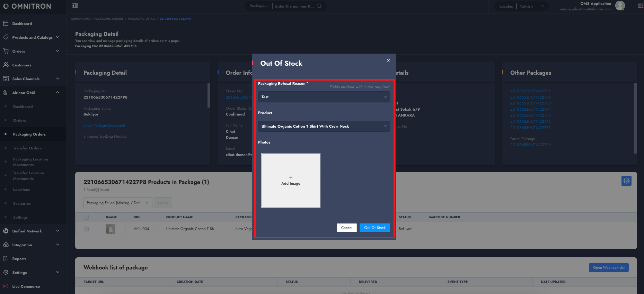Expand the Packaging Failed status dropdown
644x294 pixels.
[117, 203]
